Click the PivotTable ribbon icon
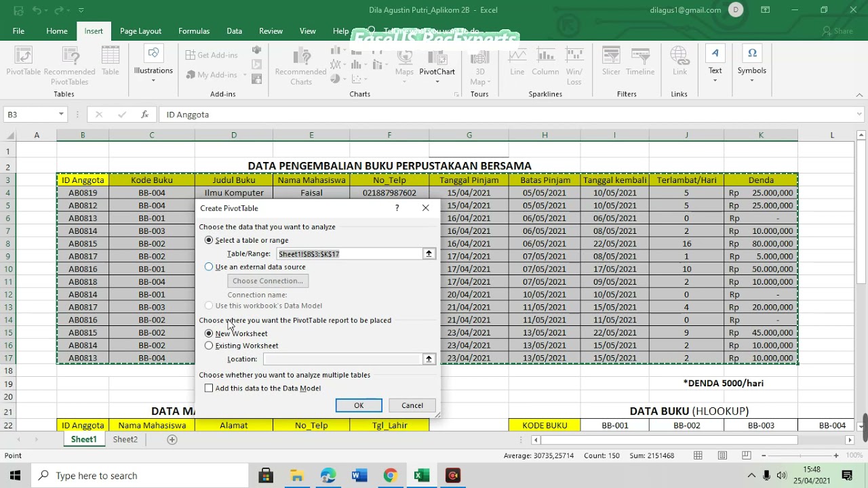The image size is (868, 488). pyautogui.click(x=23, y=62)
